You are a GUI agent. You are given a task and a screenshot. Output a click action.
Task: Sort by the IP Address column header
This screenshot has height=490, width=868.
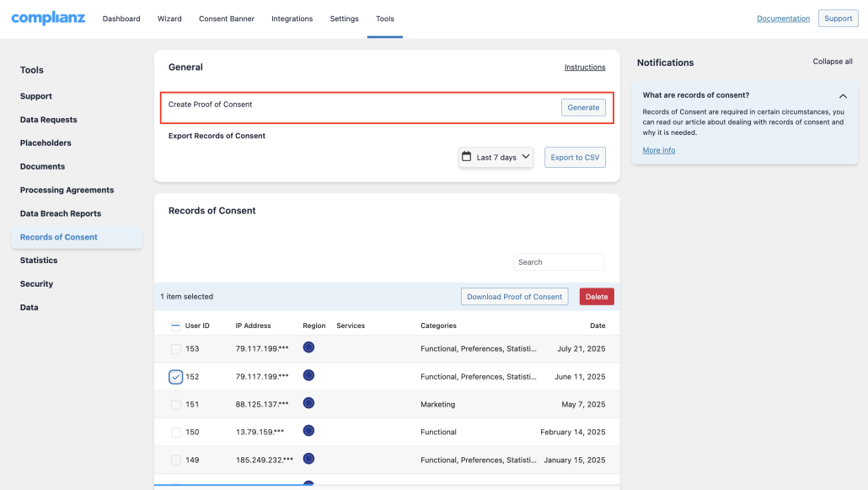tap(253, 326)
